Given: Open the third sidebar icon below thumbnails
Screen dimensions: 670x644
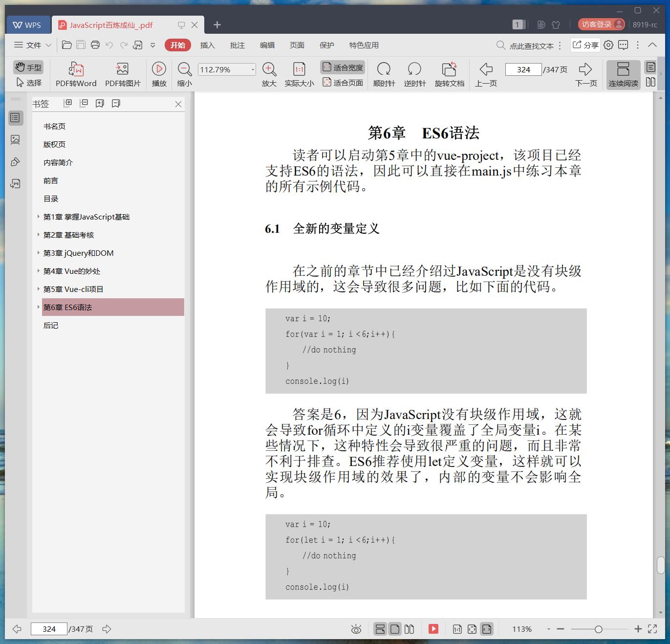Looking at the screenshot, I should pyautogui.click(x=15, y=162).
